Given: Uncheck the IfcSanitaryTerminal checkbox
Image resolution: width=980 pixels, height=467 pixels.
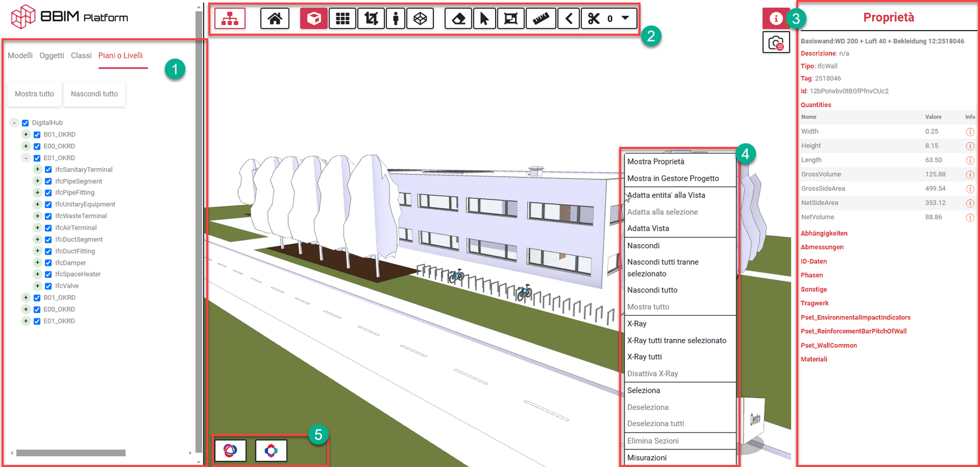Looking at the screenshot, I should [48, 169].
